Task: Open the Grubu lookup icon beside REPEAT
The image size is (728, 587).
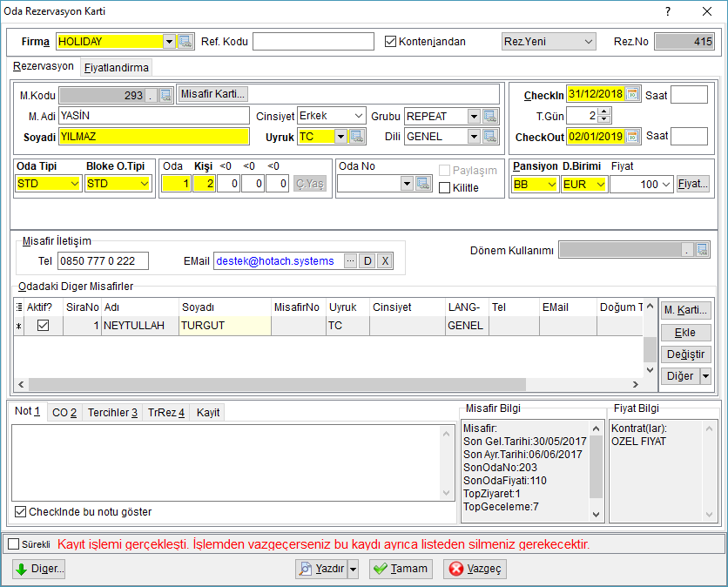Action: [489, 116]
